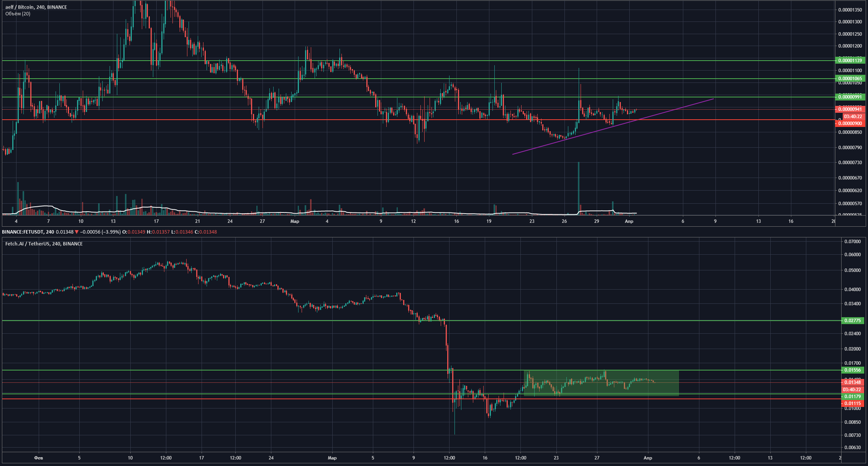
Task: Click the green 0.01179 price label
Action: click(852, 397)
